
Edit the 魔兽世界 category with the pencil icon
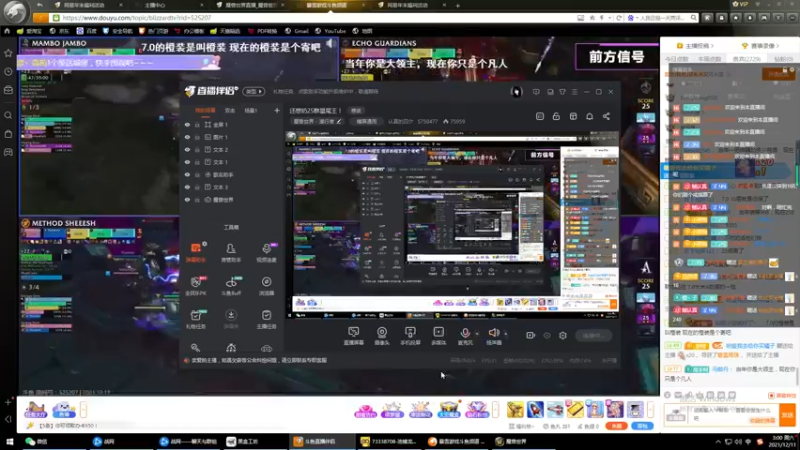coord(339,121)
